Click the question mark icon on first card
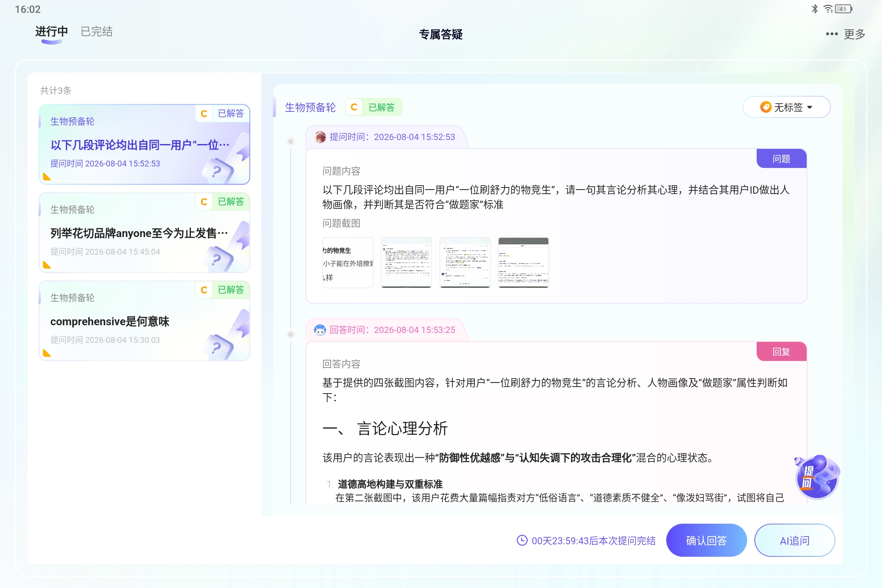The image size is (882, 588). (x=218, y=171)
